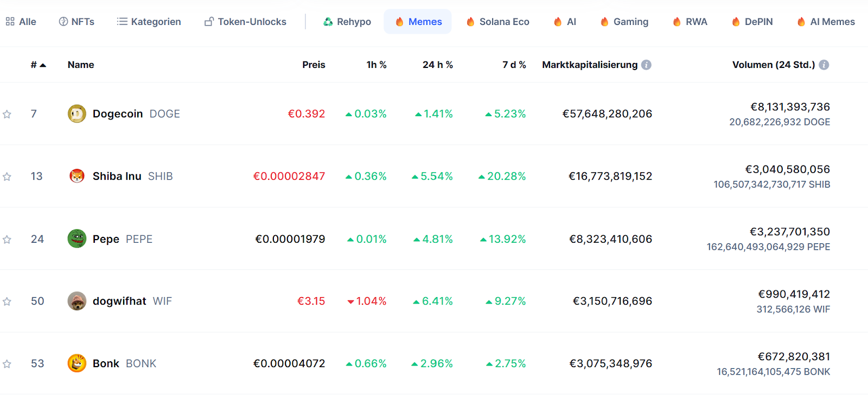The image size is (868, 409).
Task: Sort table by Preis column header
Action: pyautogui.click(x=314, y=65)
